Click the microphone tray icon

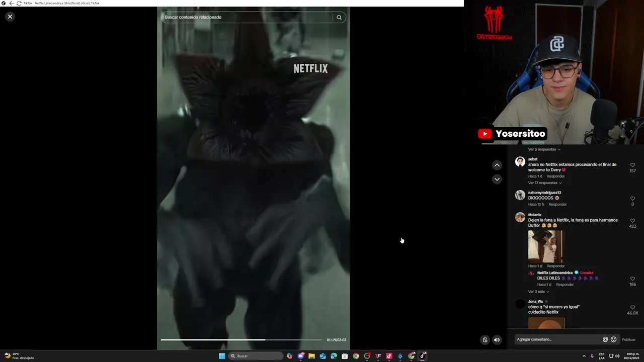(592, 356)
